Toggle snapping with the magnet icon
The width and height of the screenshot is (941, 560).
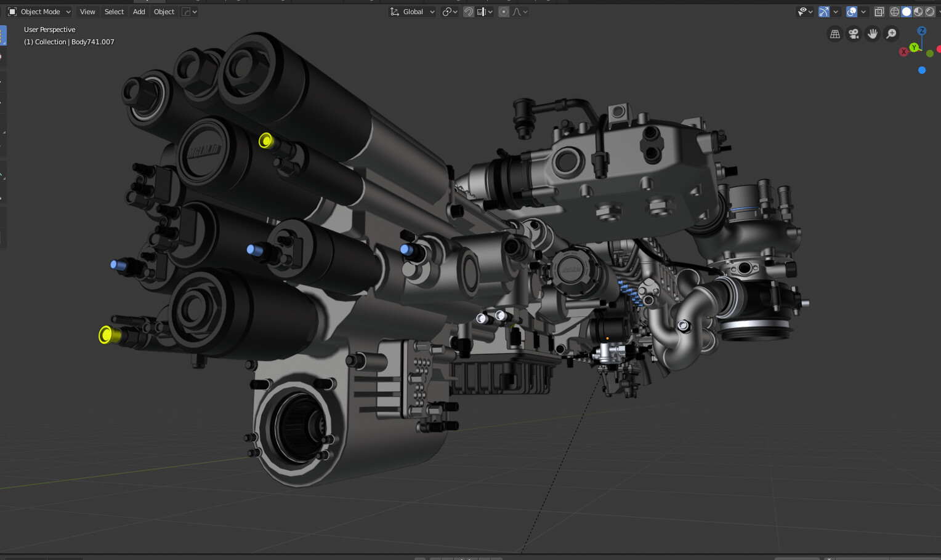point(468,11)
